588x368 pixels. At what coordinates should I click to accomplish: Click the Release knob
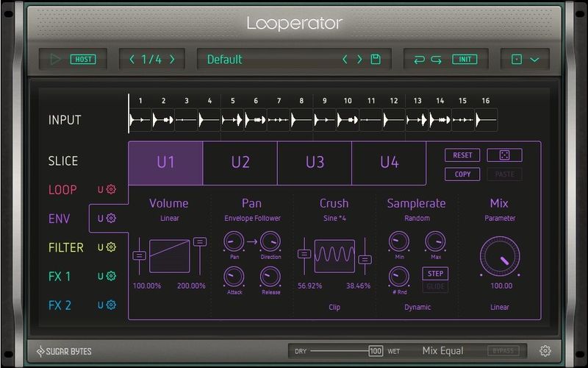(270, 277)
